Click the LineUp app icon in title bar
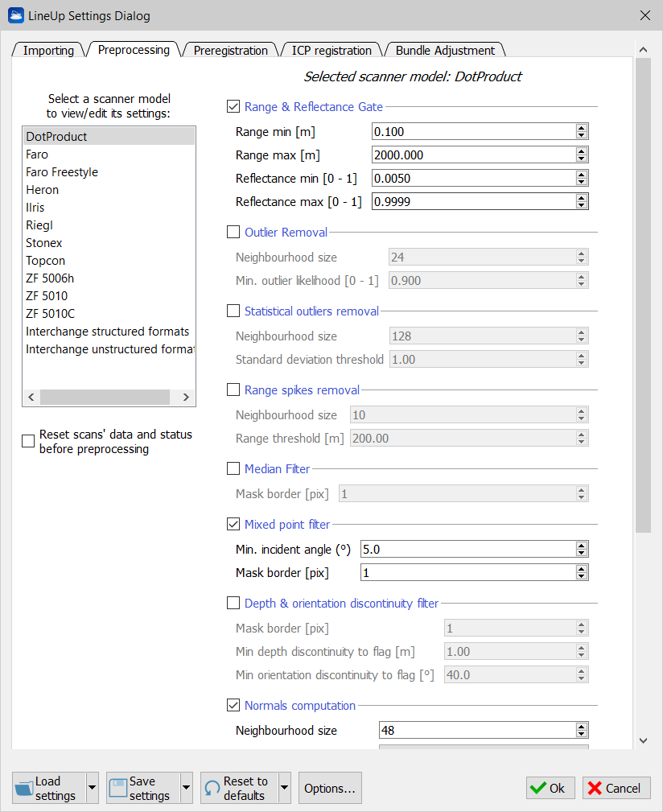This screenshot has width=663, height=812. point(16,15)
